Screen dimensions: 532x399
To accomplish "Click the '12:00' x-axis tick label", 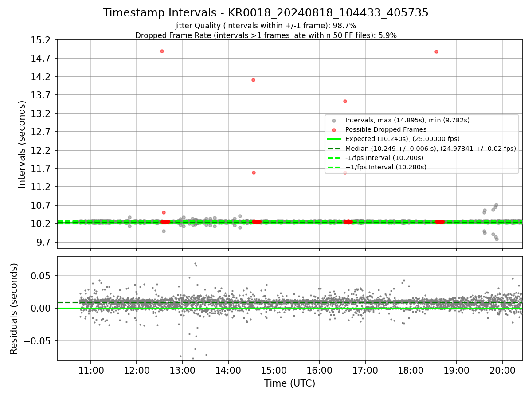I will coord(137,371).
